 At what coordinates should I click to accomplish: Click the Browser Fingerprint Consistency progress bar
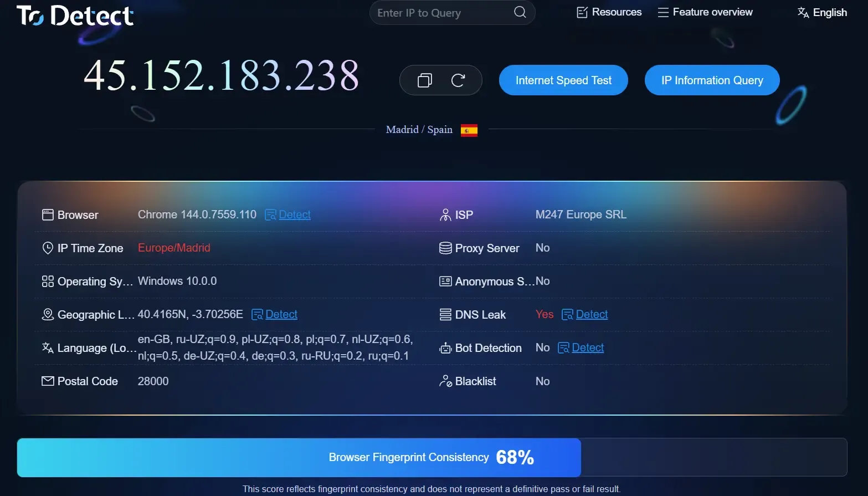(432, 457)
